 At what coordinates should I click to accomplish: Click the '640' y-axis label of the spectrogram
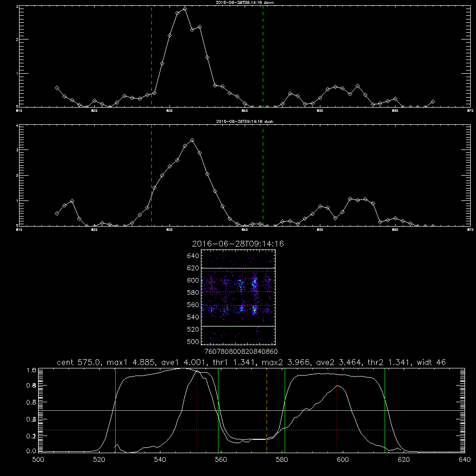[193, 256]
